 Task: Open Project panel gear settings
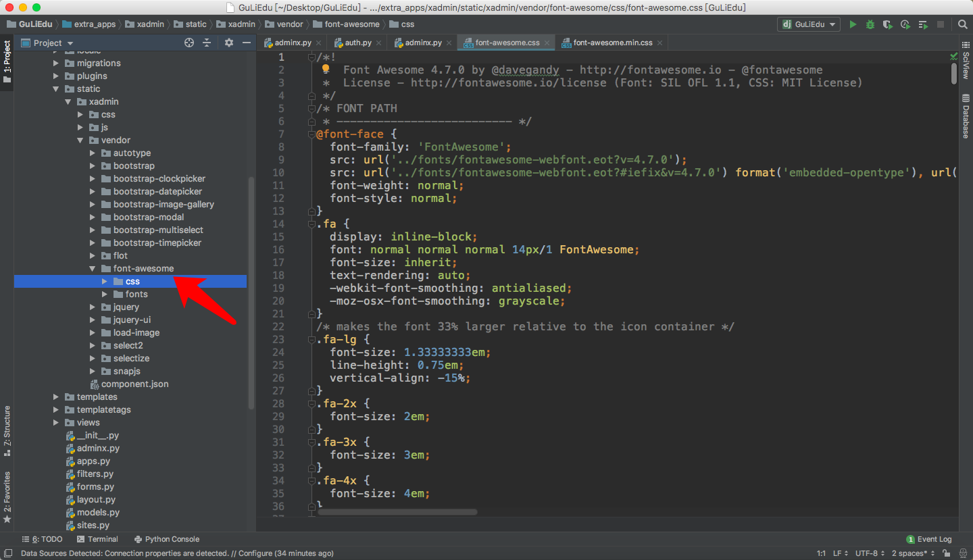(x=228, y=43)
